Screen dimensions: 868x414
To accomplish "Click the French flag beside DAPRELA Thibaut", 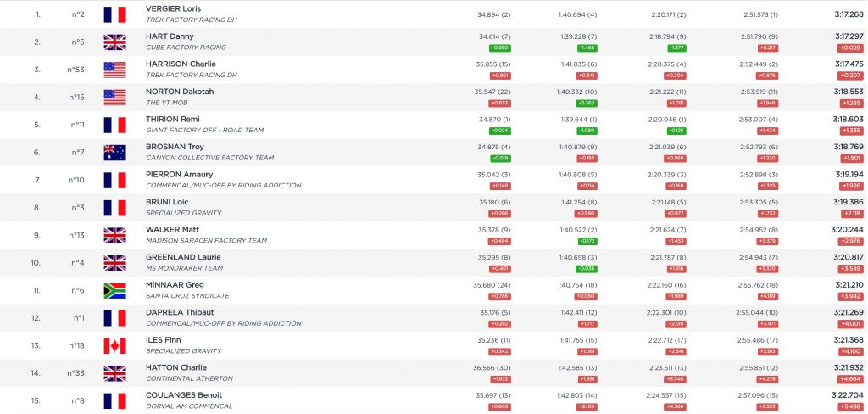I will pyautogui.click(x=114, y=318).
